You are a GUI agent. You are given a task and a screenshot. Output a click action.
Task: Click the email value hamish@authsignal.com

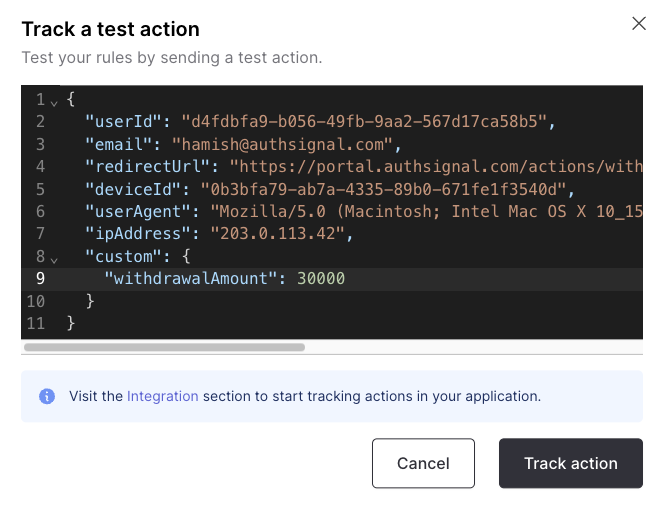coord(283,144)
